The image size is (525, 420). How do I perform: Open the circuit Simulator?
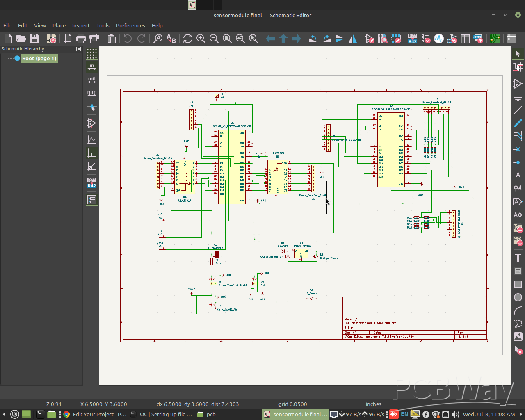click(x=439, y=39)
